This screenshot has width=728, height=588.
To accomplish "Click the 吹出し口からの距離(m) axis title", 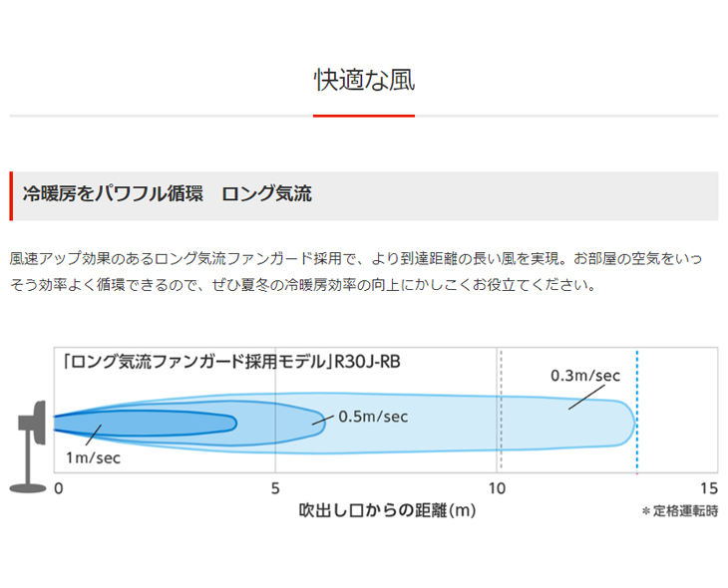I will [x=388, y=511].
